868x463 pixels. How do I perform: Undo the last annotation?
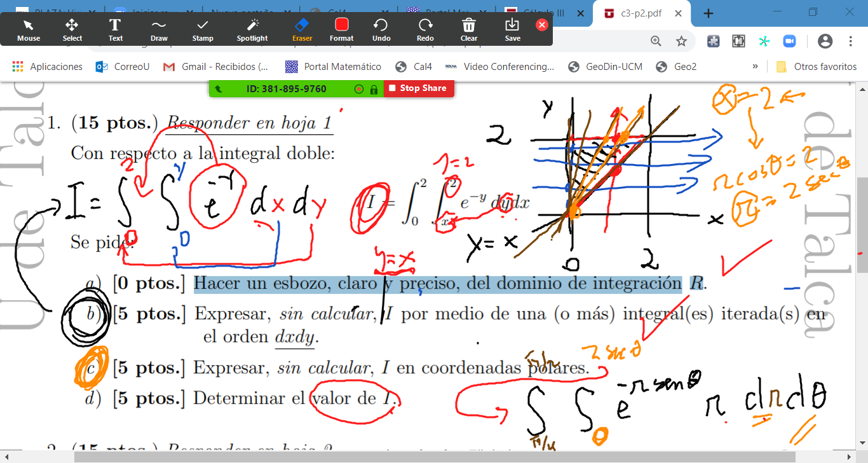[381, 29]
